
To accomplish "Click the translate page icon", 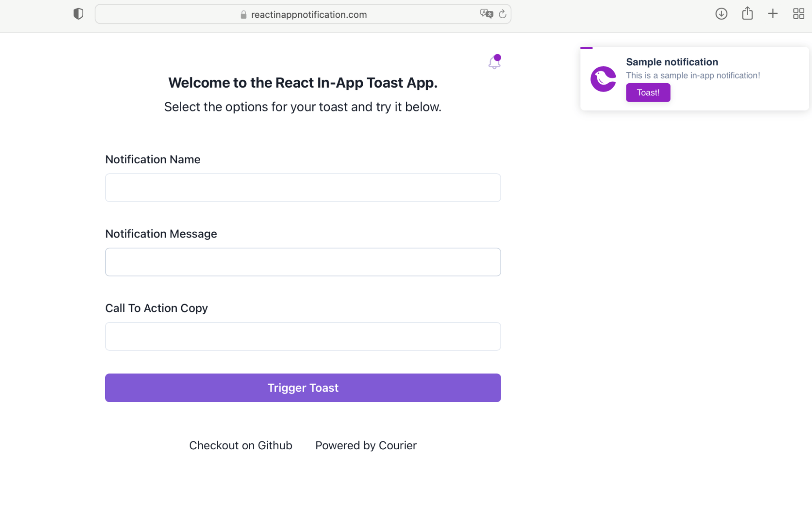I will point(486,14).
